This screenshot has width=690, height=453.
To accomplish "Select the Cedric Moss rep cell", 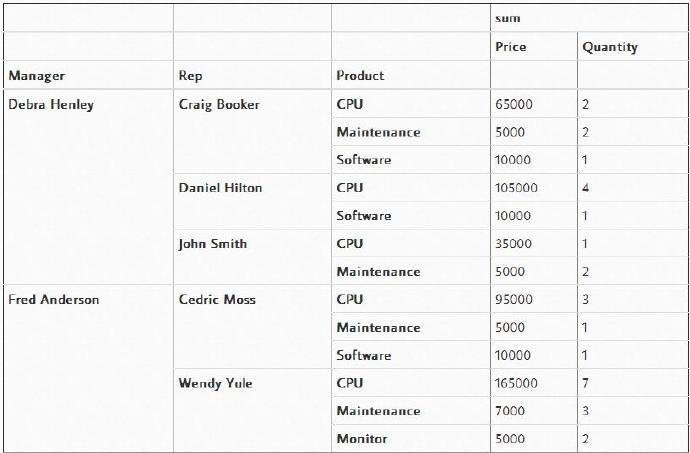I will (217, 299).
